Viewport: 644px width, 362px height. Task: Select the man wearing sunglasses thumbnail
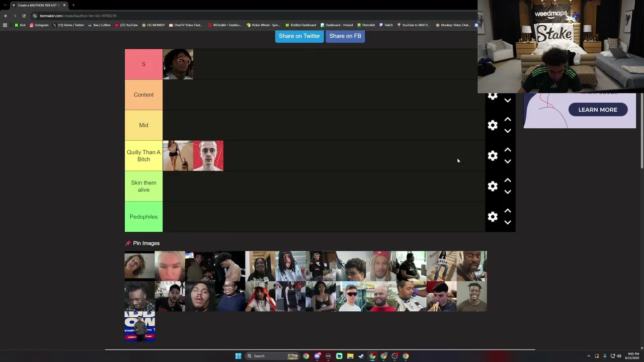click(351, 297)
